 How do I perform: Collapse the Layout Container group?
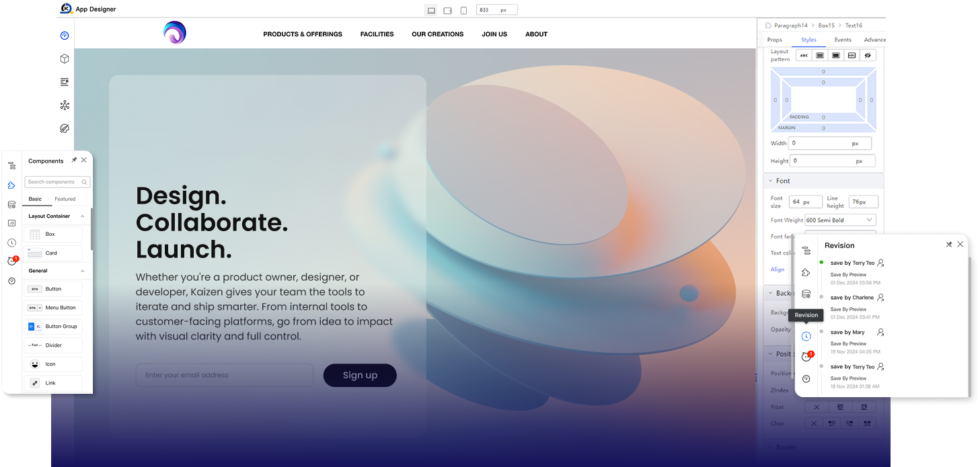[x=83, y=216]
